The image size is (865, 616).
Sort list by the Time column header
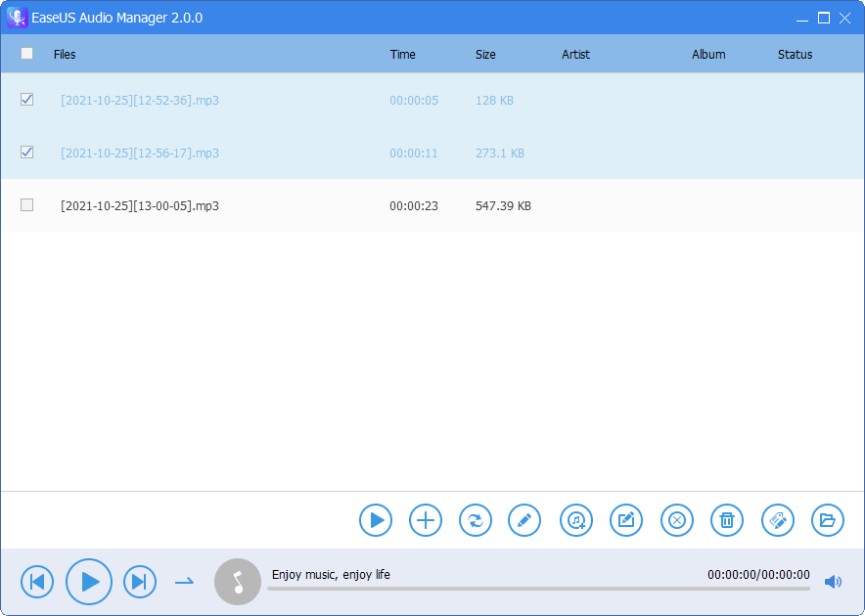coord(402,55)
